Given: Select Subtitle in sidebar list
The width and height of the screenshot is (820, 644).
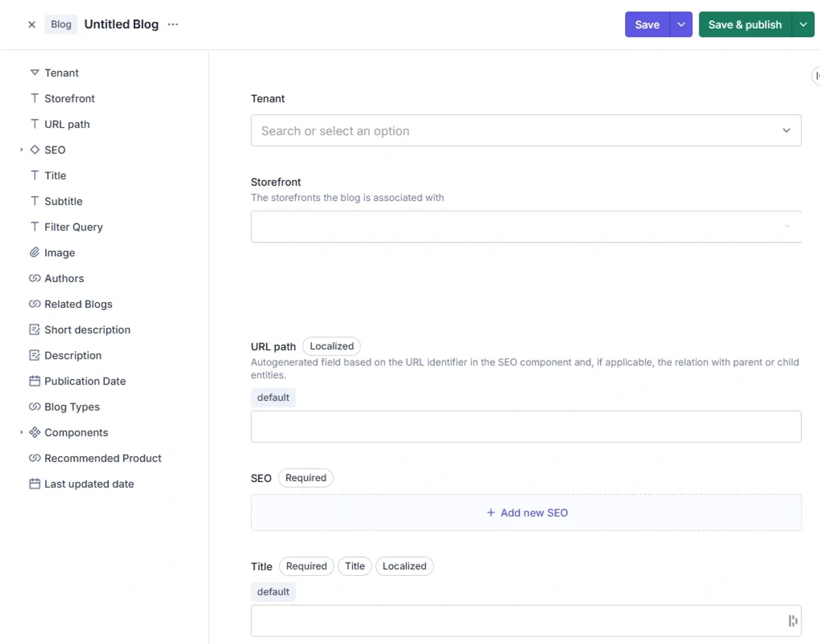Looking at the screenshot, I should pyautogui.click(x=63, y=201).
